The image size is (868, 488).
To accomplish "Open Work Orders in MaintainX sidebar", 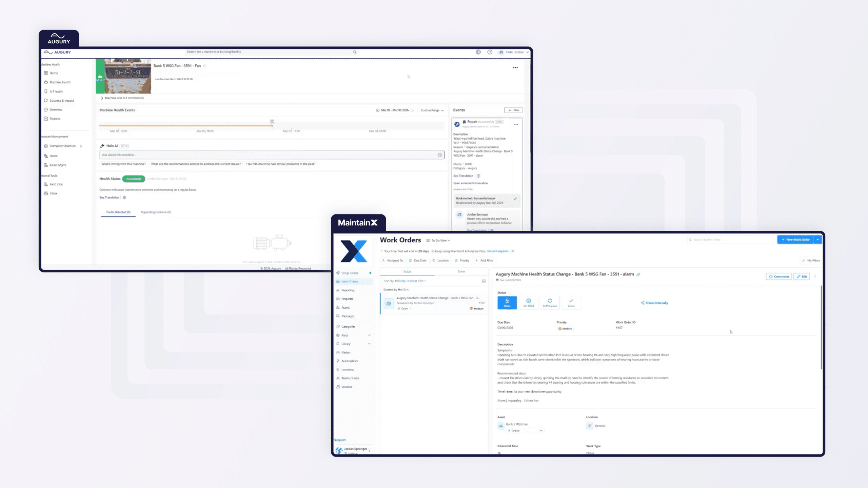I will click(x=353, y=282).
